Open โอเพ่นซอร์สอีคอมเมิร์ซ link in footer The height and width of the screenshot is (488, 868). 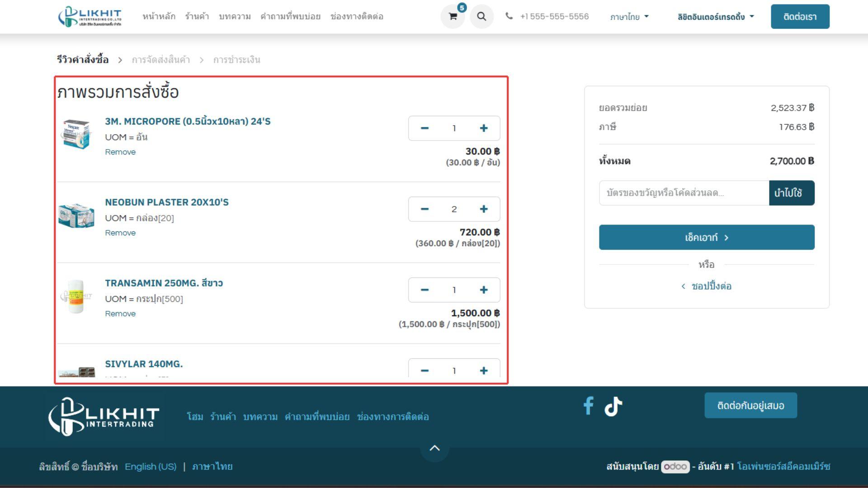click(783, 466)
